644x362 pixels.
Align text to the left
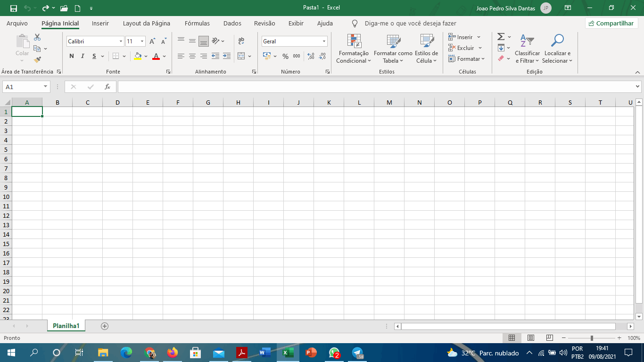(x=181, y=56)
